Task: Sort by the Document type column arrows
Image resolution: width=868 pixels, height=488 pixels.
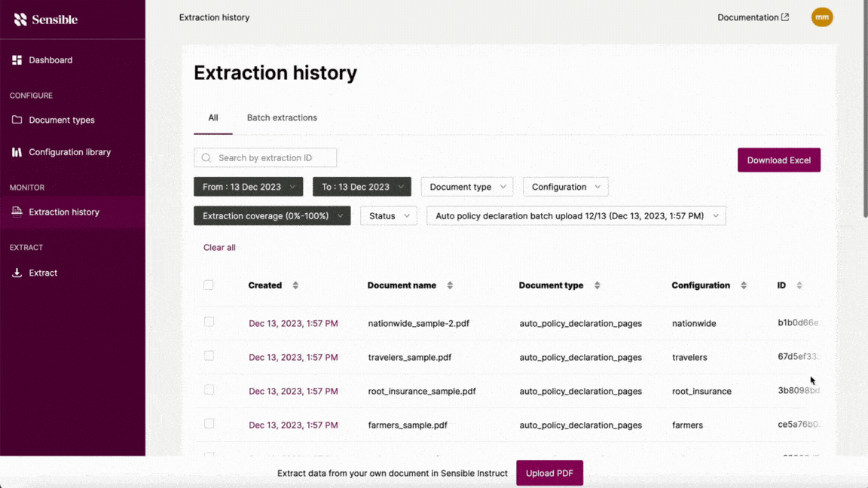Action: coord(598,285)
